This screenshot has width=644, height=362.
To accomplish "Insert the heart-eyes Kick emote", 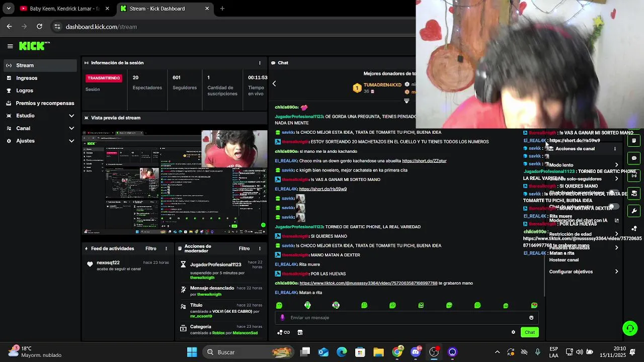I will [534, 305].
